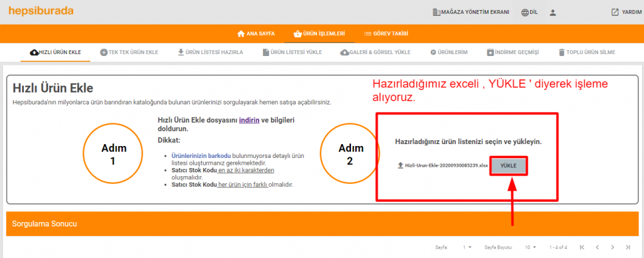Open Tek Tek Ürün Ekle tab

point(129,52)
